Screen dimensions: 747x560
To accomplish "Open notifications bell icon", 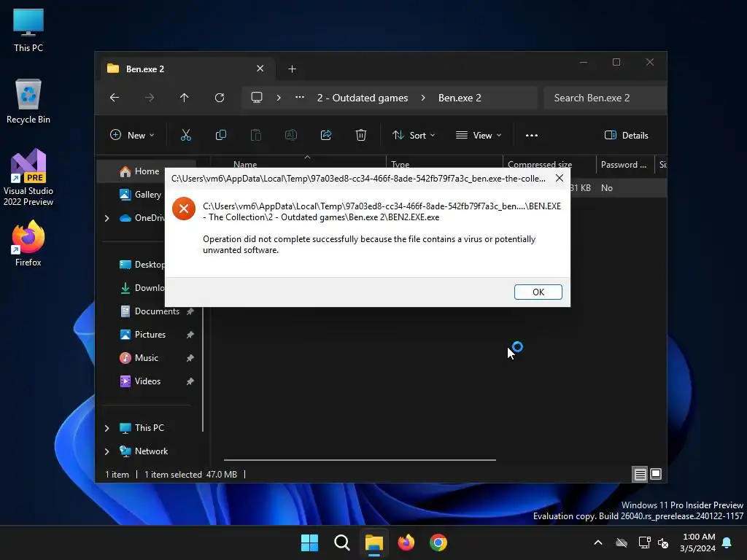I will click(x=727, y=542).
